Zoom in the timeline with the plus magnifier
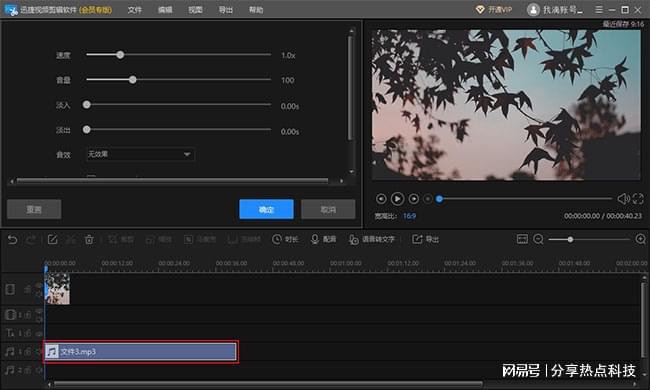Screen dimensions: 650x390 point(640,239)
